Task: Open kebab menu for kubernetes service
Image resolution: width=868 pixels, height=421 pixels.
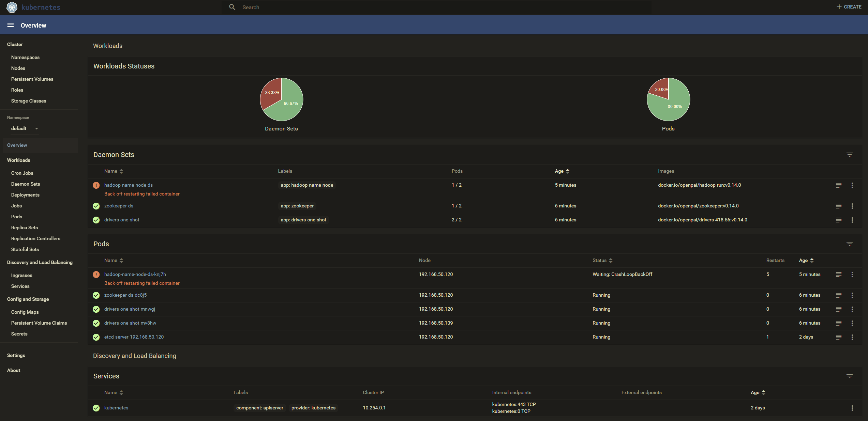Action: (852, 408)
